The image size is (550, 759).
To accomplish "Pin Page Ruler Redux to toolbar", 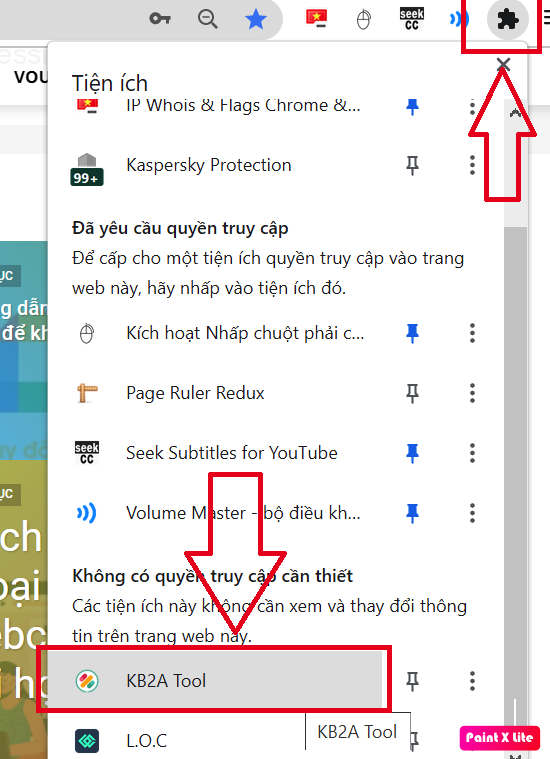I will click(x=412, y=393).
